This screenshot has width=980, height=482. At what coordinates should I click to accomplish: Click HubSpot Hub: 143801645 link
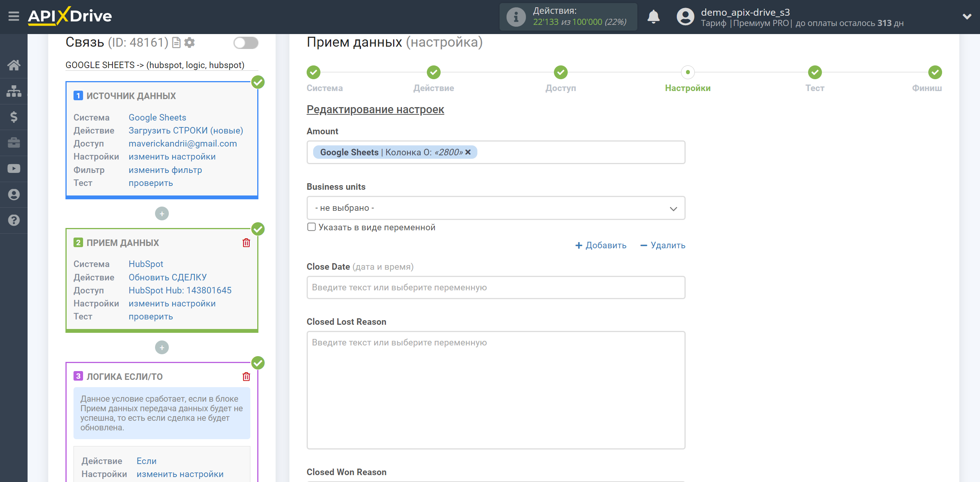(x=180, y=290)
